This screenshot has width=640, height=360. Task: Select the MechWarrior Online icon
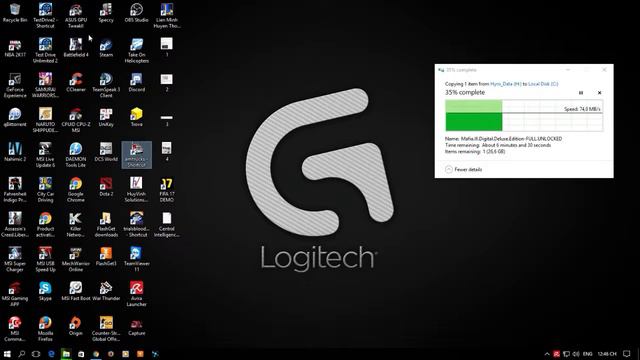(x=76, y=260)
